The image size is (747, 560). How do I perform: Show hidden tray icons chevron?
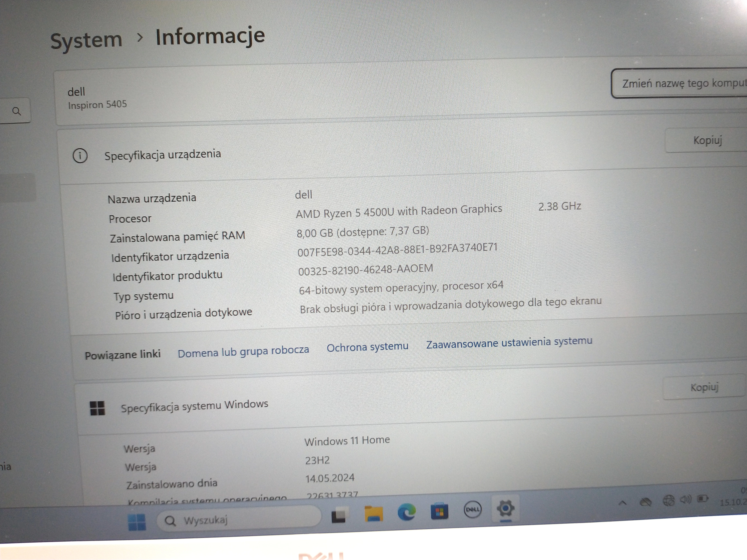[623, 503]
